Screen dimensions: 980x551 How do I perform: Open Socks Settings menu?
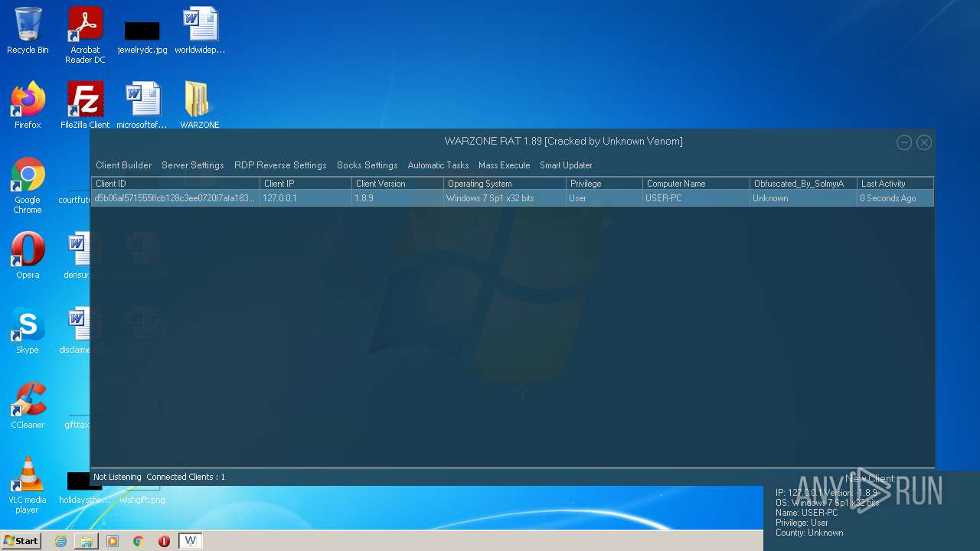tap(367, 165)
